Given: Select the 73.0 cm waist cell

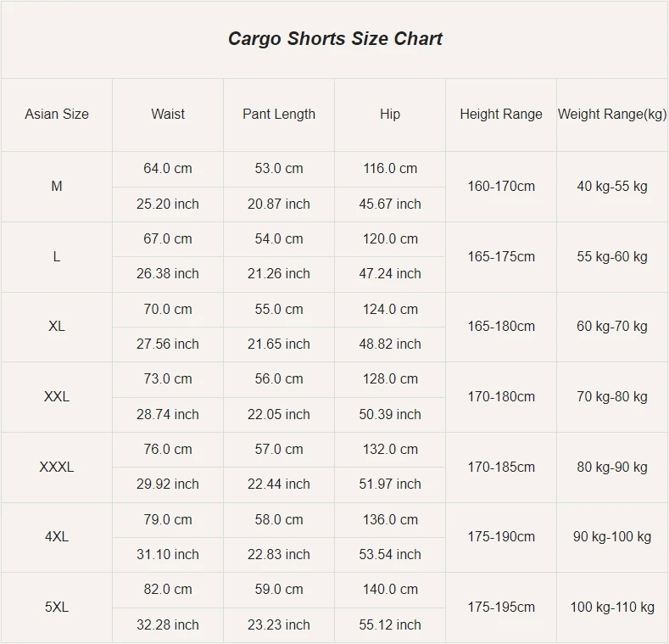Looking at the screenshot, I should coord(168,378).
